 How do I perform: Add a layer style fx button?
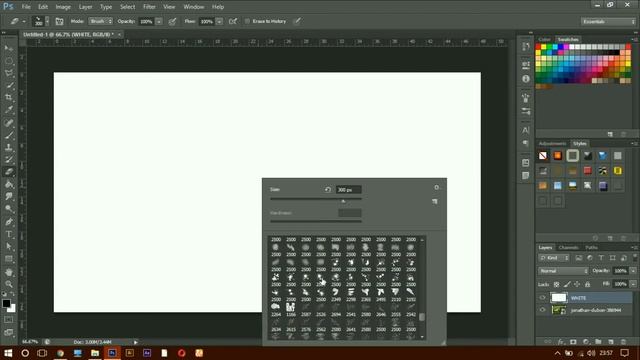[560, 342]
